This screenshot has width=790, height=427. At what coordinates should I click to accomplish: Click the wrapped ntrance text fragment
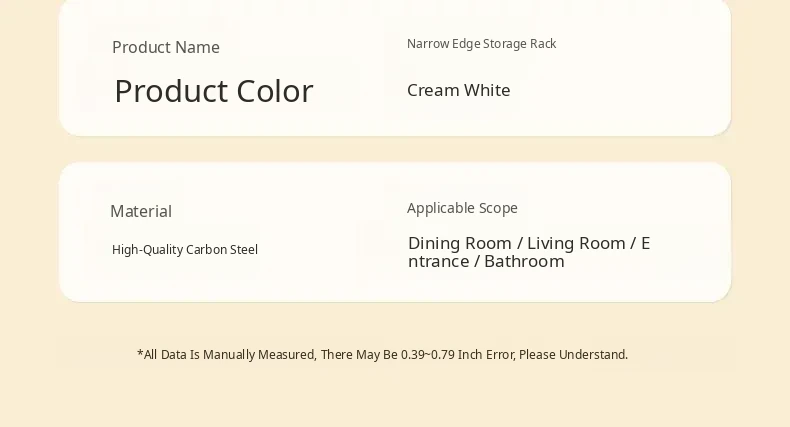coord(437,262)
